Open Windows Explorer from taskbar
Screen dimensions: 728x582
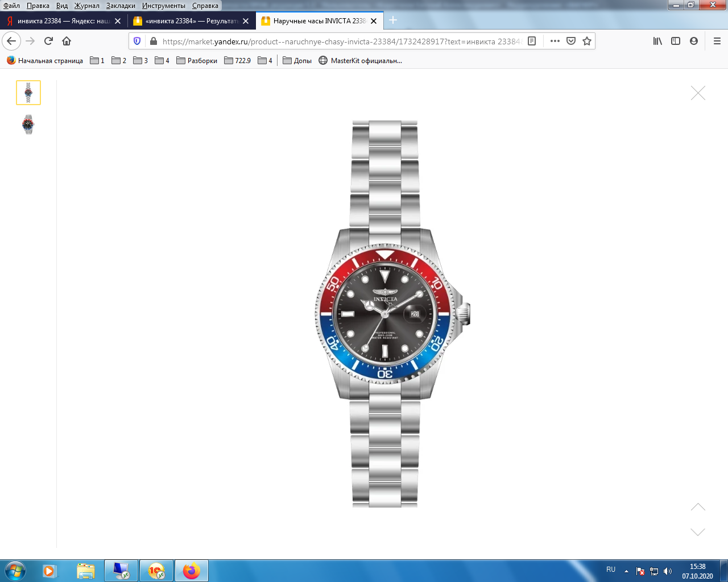[86, 571]
